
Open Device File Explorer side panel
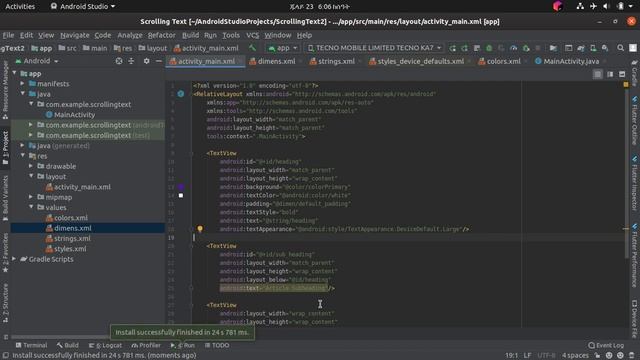[x=635, y=319]
